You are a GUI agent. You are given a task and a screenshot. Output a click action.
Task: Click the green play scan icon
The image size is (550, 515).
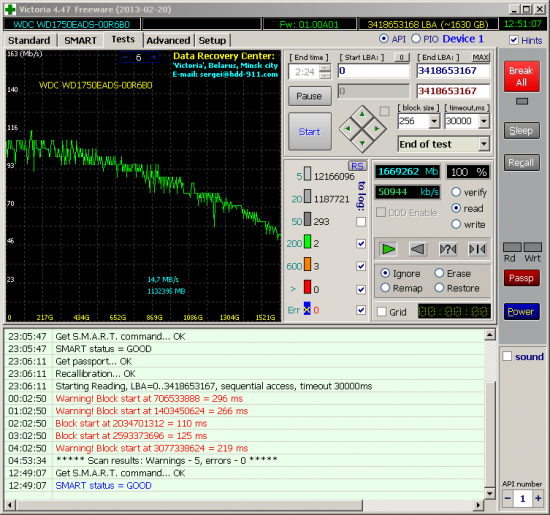tap(388, 249)
